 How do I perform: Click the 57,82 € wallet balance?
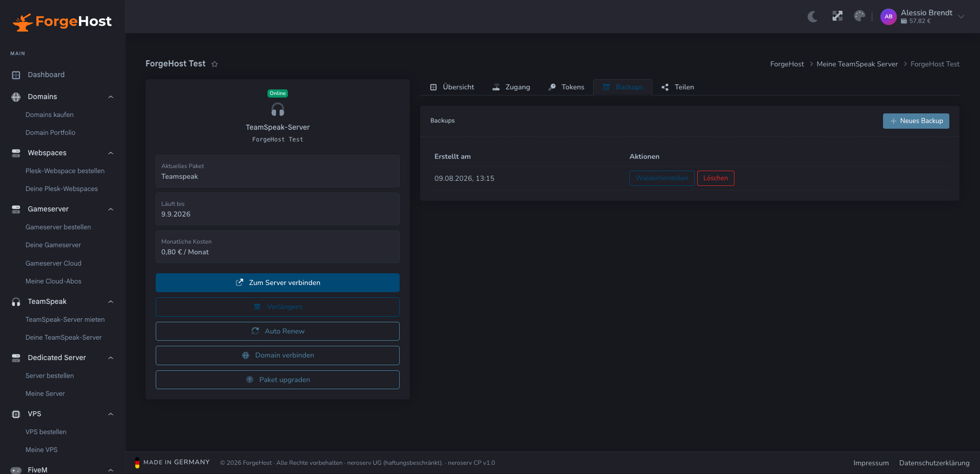pos(916,21)
